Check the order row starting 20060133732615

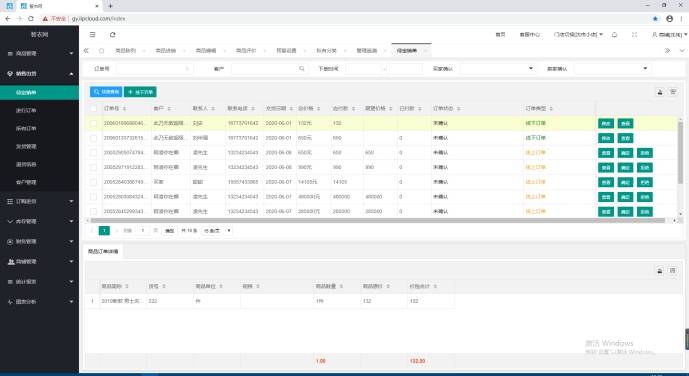(93, 138)
